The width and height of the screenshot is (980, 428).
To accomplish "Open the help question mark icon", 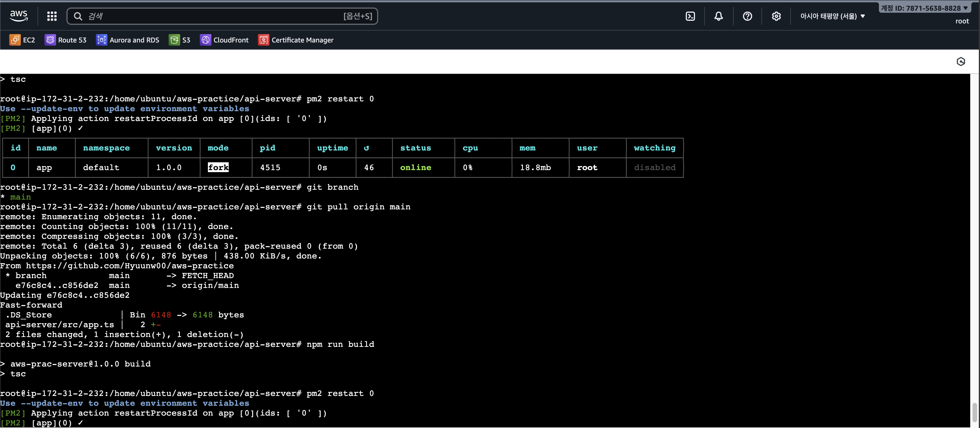I will [x=747, y=16].
